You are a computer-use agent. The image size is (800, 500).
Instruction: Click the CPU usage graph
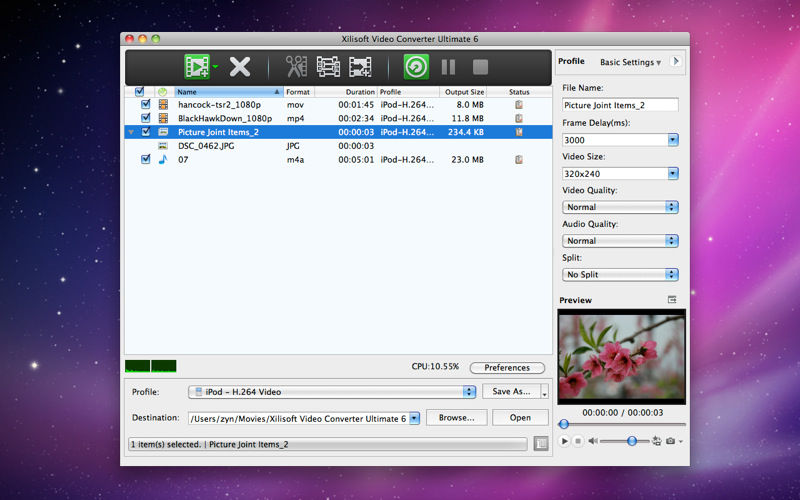(151, 366)
